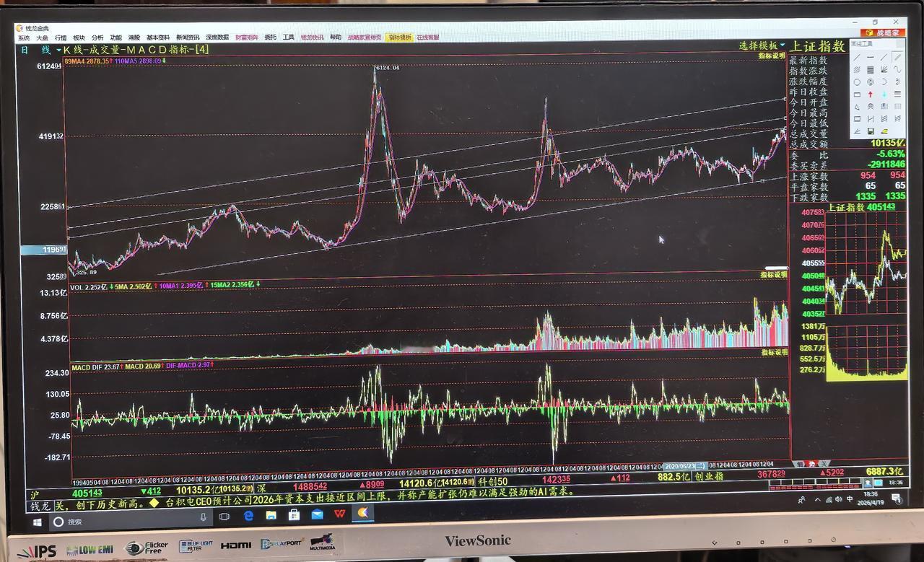Open the 行情 menu
Image resolution: width=924 pixels, height=562 pixels.
(61, 38)
